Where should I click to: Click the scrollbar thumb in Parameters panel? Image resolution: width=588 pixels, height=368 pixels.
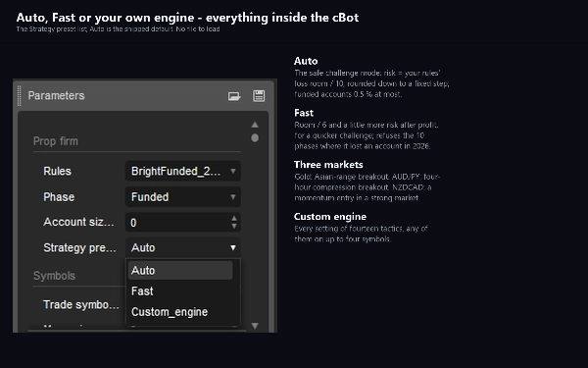click(255, 137)
